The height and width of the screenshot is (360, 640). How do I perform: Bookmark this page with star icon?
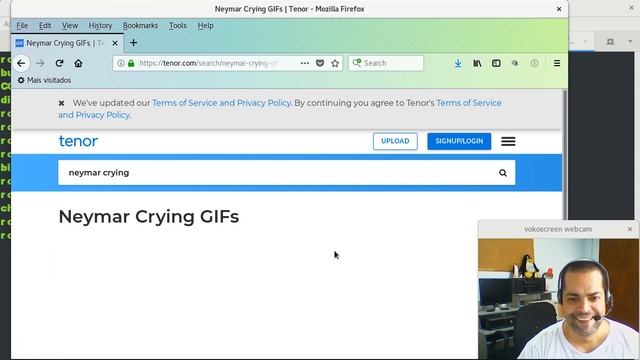335,63
